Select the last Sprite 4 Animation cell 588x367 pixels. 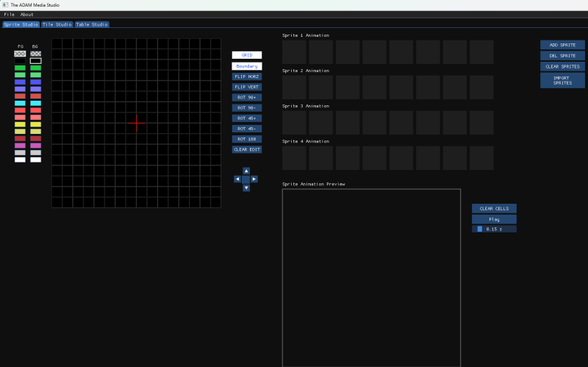pyautogui.click(x=481, y=158)
